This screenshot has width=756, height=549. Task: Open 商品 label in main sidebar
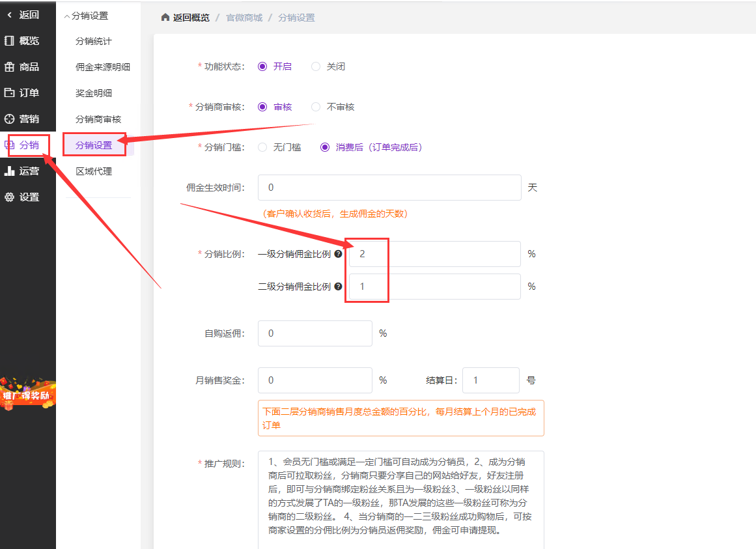(29, 66)
